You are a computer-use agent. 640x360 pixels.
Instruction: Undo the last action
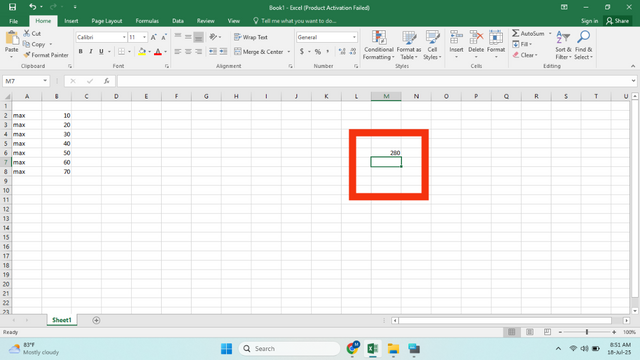pyautogui.click(x=32, y=7)
